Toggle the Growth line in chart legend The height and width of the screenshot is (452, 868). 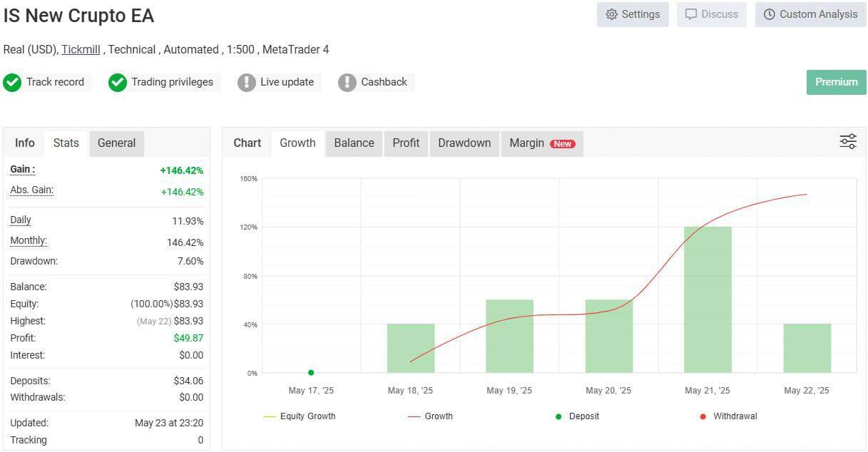coord(431,416)
